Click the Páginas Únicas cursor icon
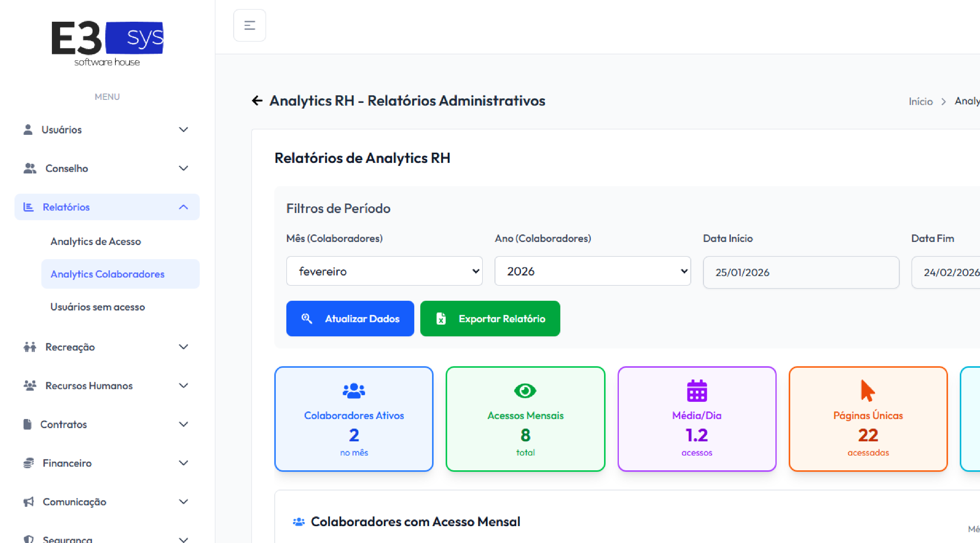Image resolution: width=980 pixels, height=543 pixels. click(x=867, y=391)
